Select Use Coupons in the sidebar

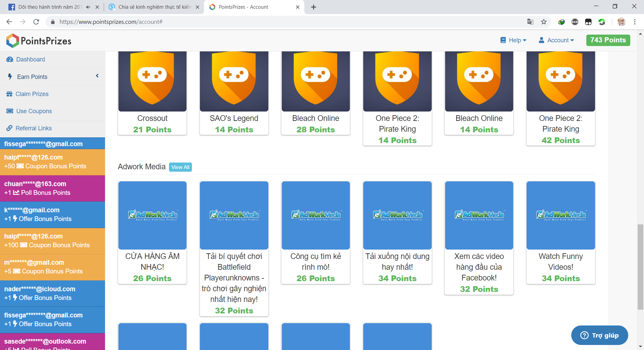click(x=34, y=111)
